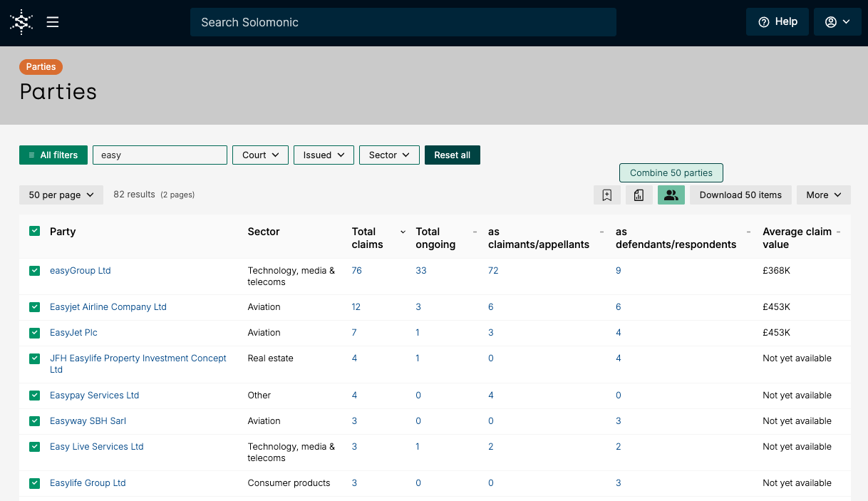Uncheck the Easyway SBH Sarl row
This screenshot has width=868, height=501.
click(x=35, y=421)
